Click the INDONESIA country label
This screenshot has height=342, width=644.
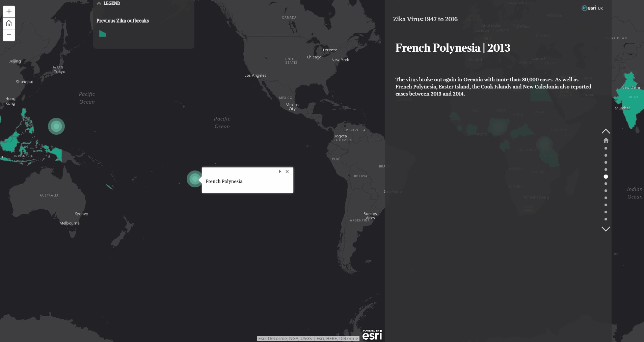23,156
